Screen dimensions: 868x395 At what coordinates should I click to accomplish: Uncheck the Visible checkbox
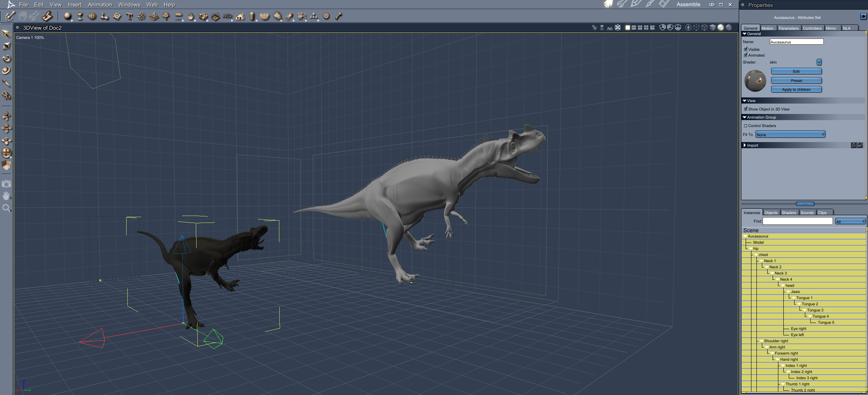click(x=745, y=49)
